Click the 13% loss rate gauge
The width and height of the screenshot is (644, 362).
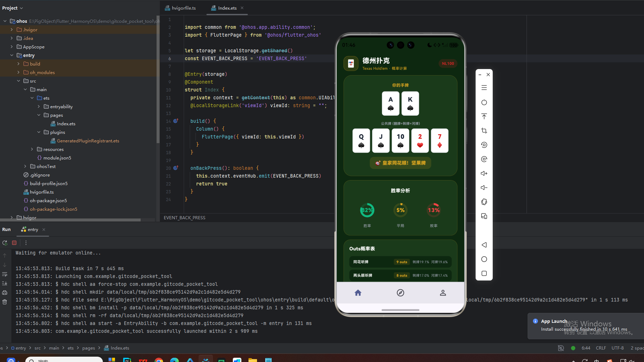click(434, 210)
